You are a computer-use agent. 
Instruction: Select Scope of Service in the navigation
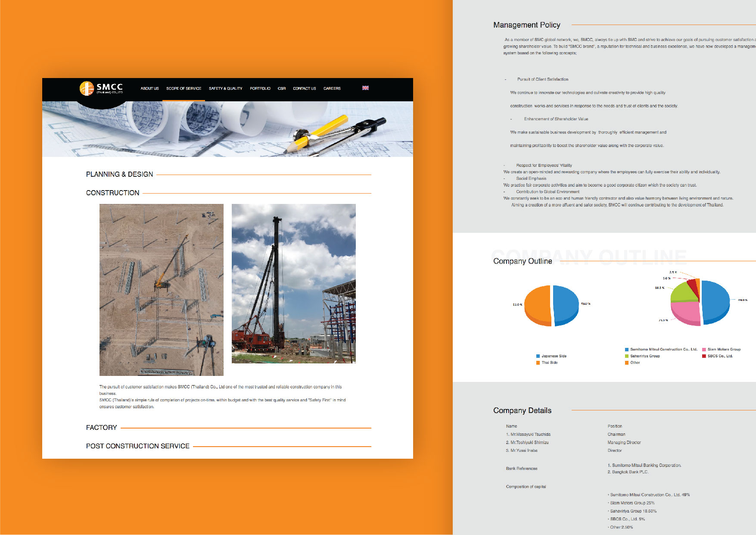(x=184, y=88)
